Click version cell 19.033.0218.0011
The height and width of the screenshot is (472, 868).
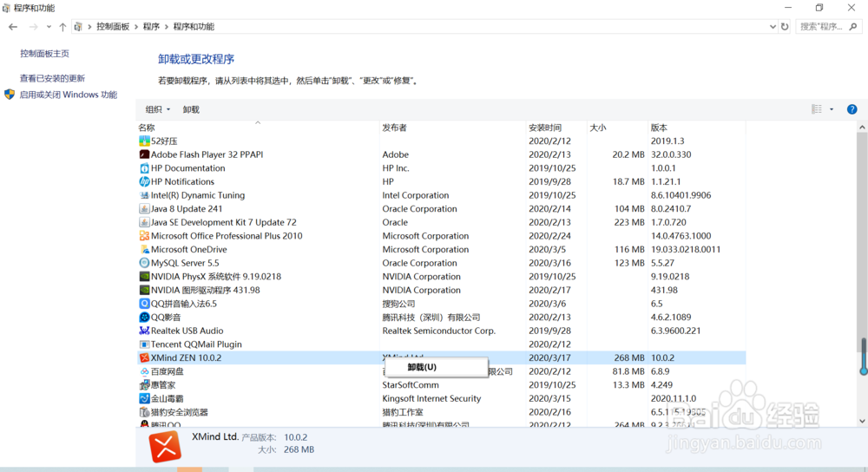(686, 250)
